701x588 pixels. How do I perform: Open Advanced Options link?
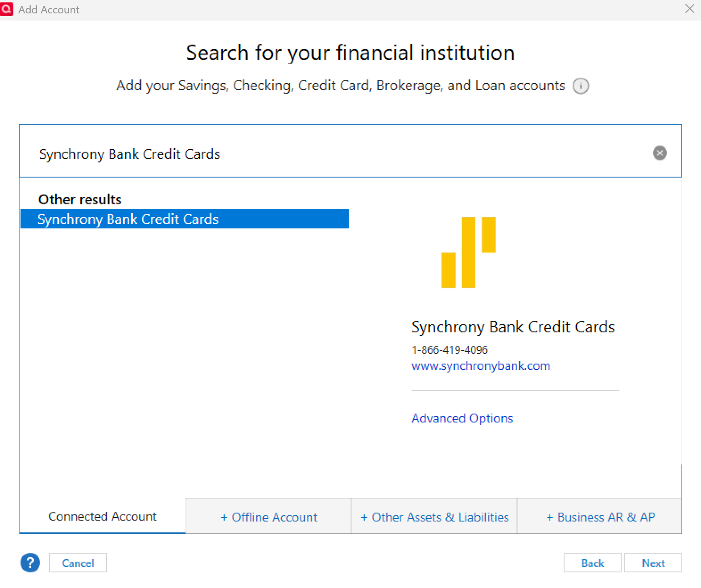(x=462, y=418)
